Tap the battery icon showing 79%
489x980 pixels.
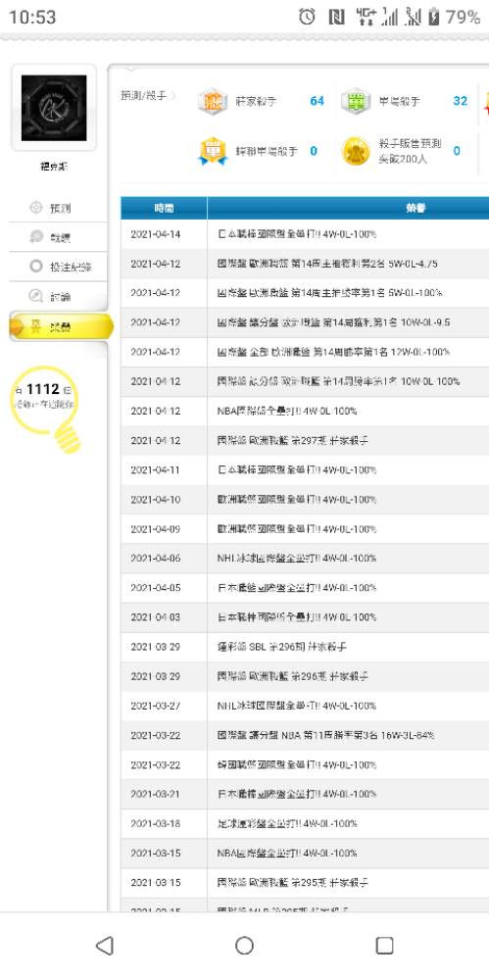(x=433, y=17)
